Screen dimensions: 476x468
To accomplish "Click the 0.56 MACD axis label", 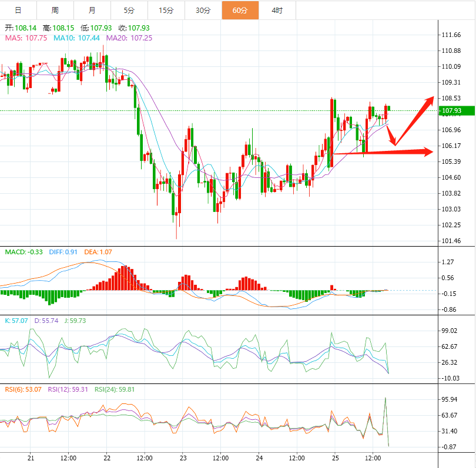I will tap(448, 278).
